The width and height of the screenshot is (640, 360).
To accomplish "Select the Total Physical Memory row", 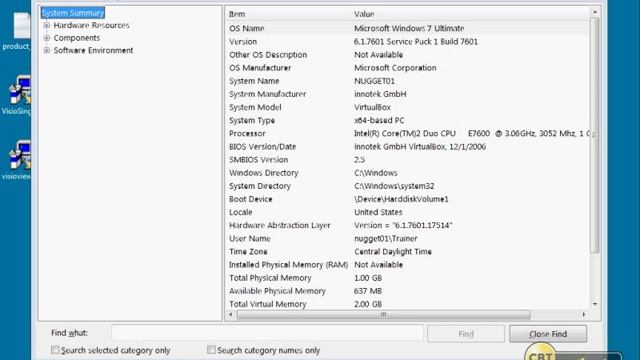I will pyautogui.click(x=407, y=278).
